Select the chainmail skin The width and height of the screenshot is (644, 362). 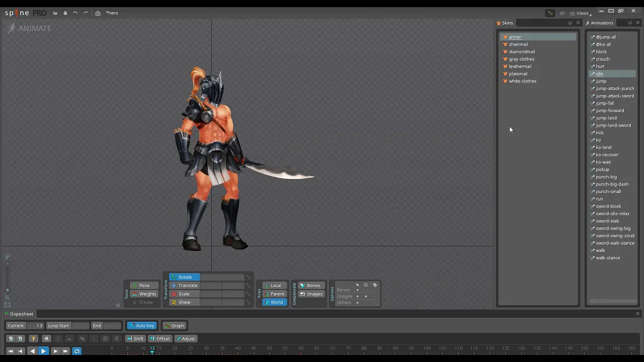point(518,44)
